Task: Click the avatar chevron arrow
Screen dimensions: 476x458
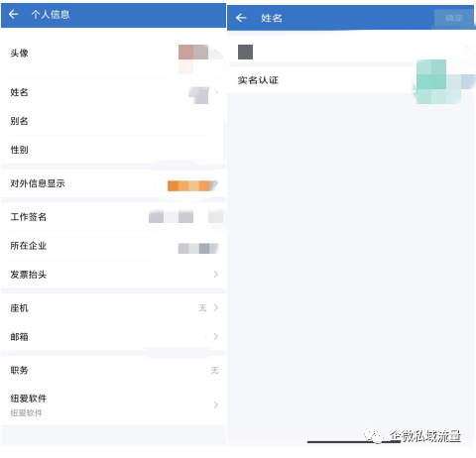Action: (x=216, y=53)
